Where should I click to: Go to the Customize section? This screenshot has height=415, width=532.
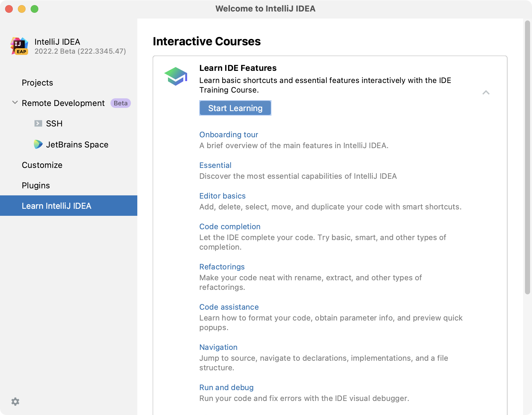tap(69, 165)
